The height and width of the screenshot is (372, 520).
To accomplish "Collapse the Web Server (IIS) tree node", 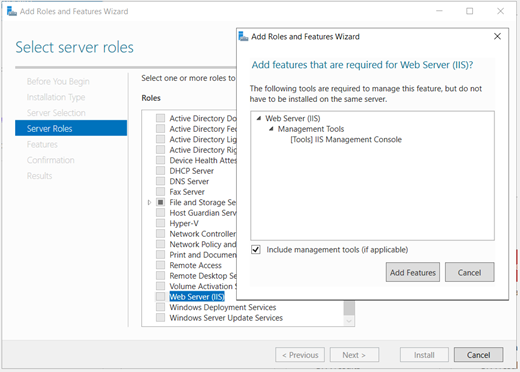I will 259,118.
